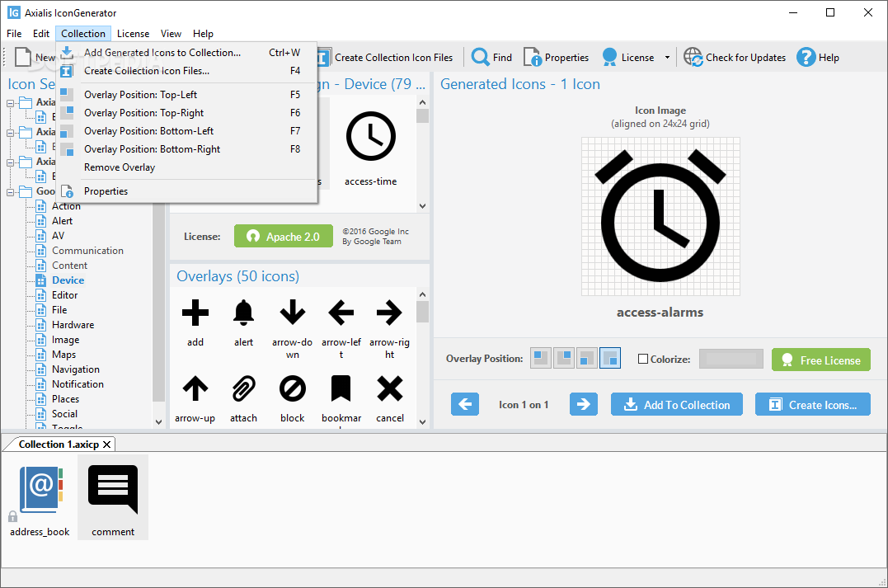
Task: Collapse the third Axialis tree node
Action: tap(10, 162)
